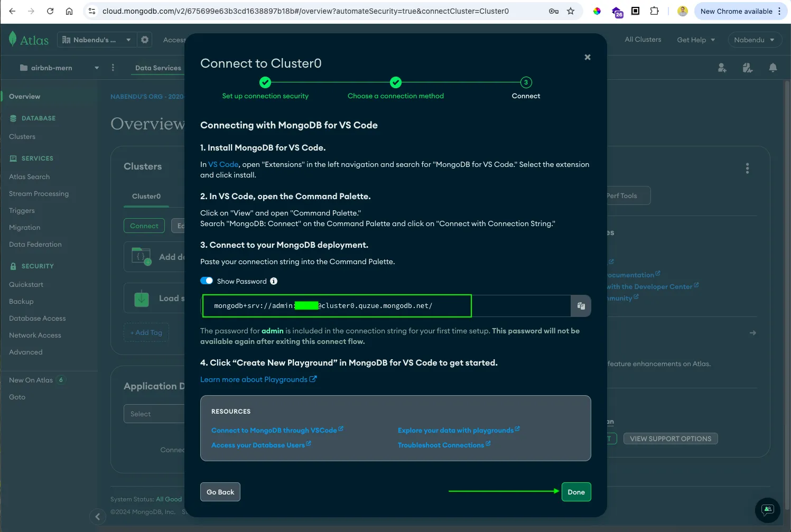Open Connect to MongoDB through VSCode link
Image resolution: width=791 pixels, height=532 pixels.
277,430
